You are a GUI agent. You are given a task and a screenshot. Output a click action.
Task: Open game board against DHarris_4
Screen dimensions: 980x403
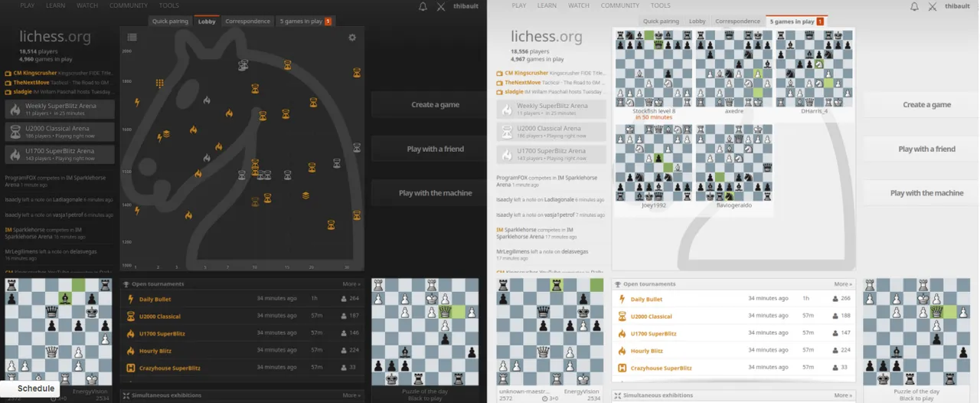tap(814, 69)
